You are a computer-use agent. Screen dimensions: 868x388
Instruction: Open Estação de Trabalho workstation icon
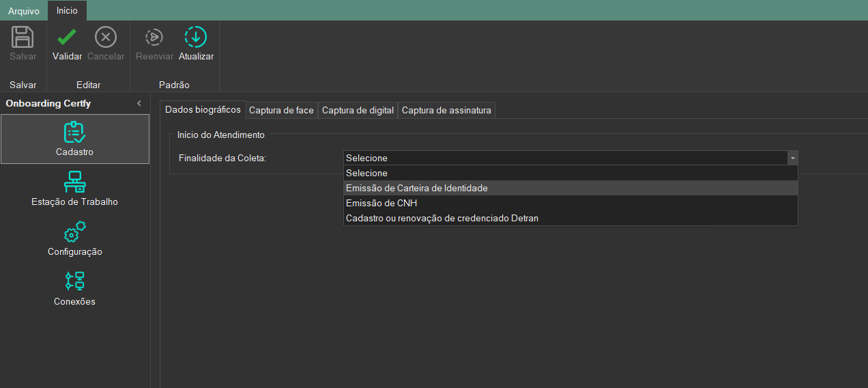click(x=74, y=182)
